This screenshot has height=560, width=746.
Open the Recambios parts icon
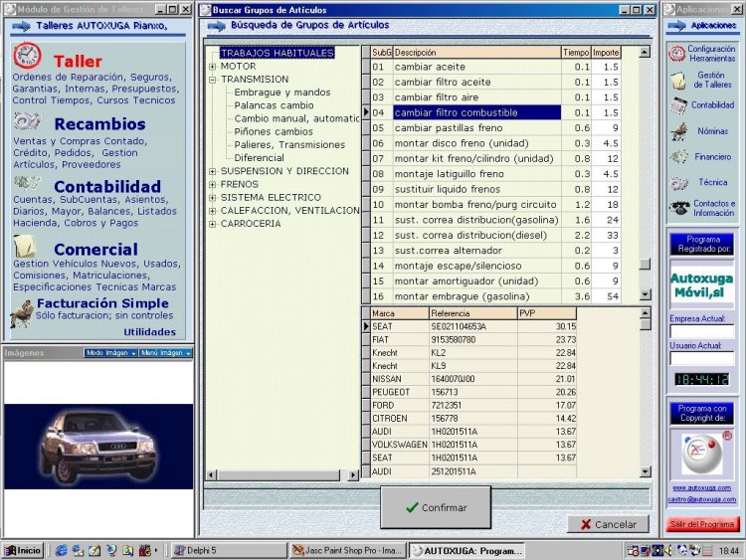pyautogui.click(x=26, y=121)
